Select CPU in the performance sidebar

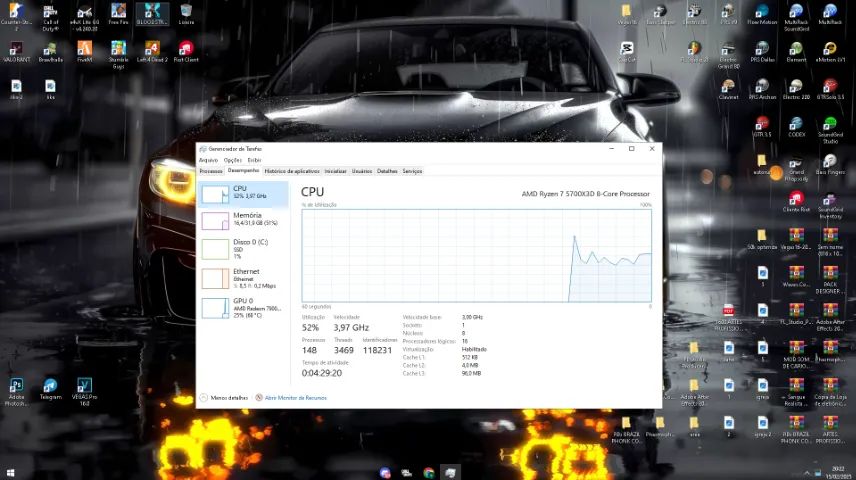coord(243,194)
